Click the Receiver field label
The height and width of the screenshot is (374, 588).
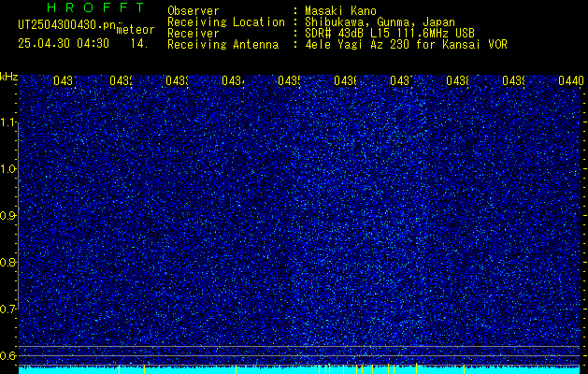pos(194,34)
